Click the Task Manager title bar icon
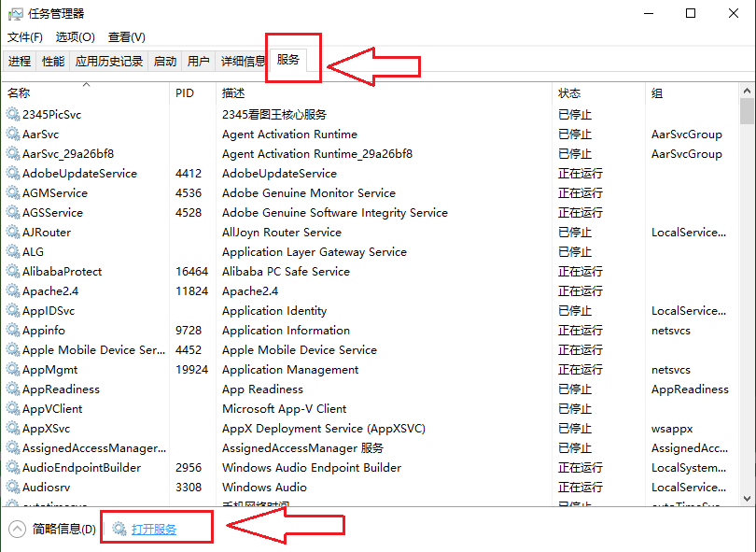Viewport: 756px width, 552px height. point(16,13)
